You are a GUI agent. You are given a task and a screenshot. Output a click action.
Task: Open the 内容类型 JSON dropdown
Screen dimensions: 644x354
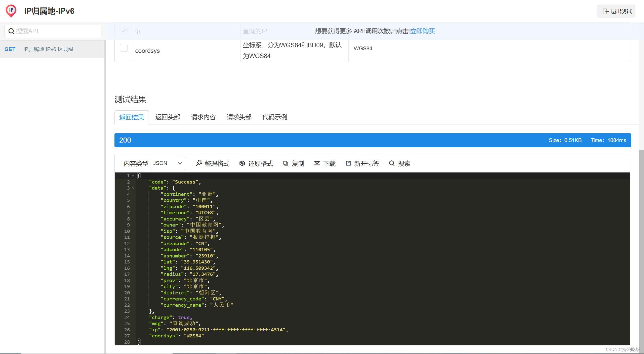[168, 163]
